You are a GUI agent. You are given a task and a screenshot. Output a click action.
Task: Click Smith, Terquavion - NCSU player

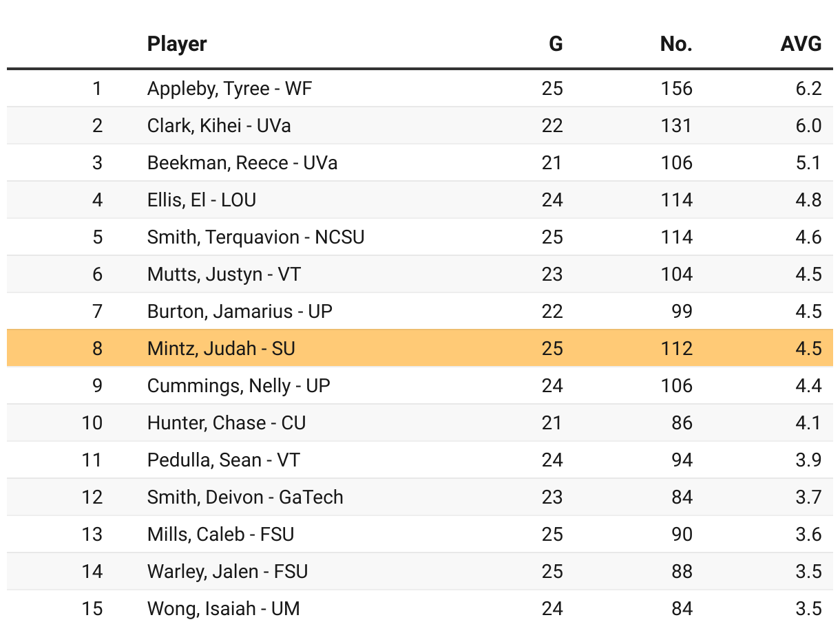point(255,237)
